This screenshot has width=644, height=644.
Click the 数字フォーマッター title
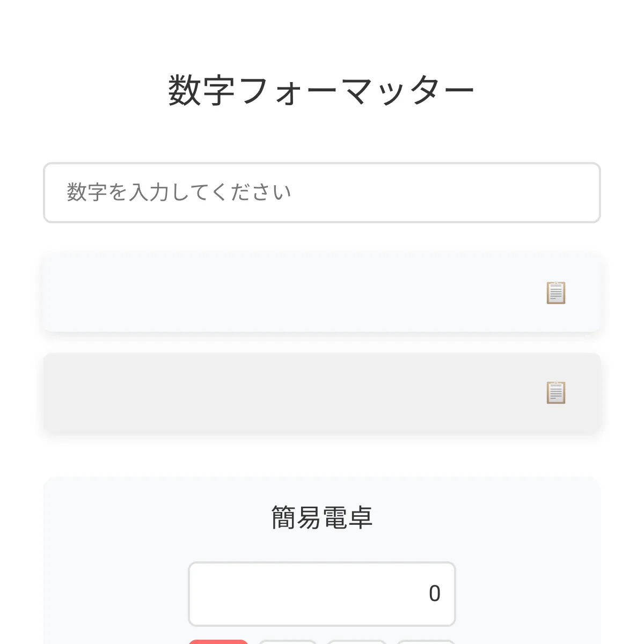(x=322, y=87)
